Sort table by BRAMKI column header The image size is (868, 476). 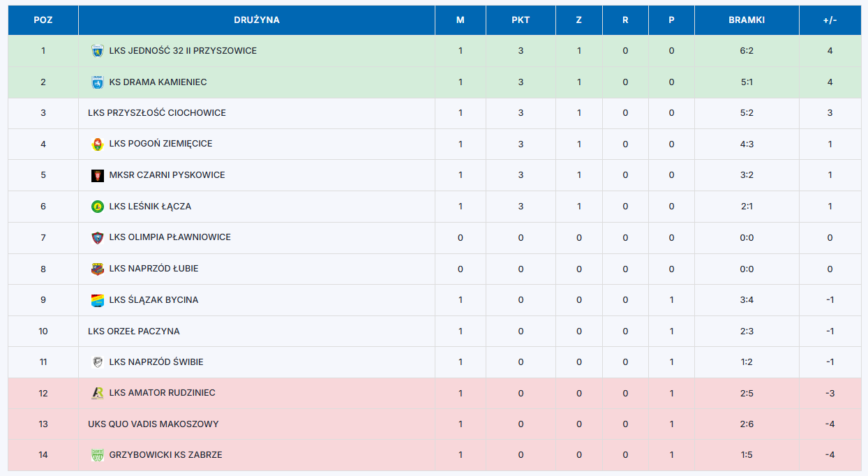pyautogui.click(x=747, y=20)
